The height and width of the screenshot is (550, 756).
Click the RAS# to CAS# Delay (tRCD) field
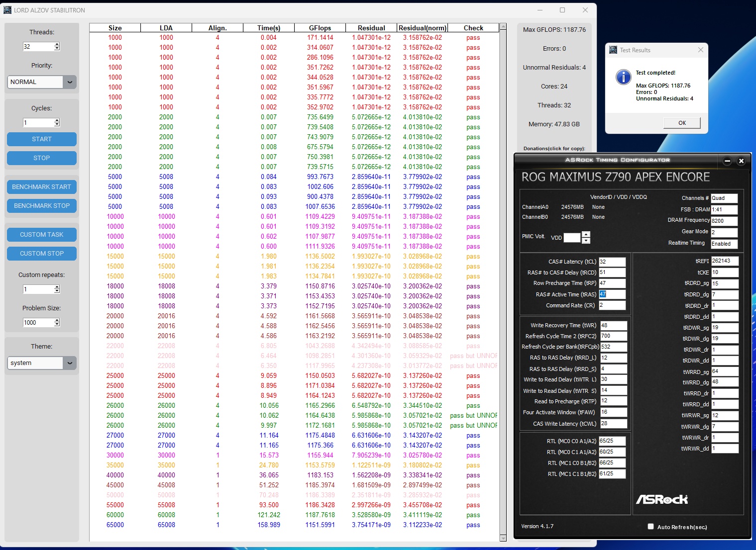coord(612,273)
